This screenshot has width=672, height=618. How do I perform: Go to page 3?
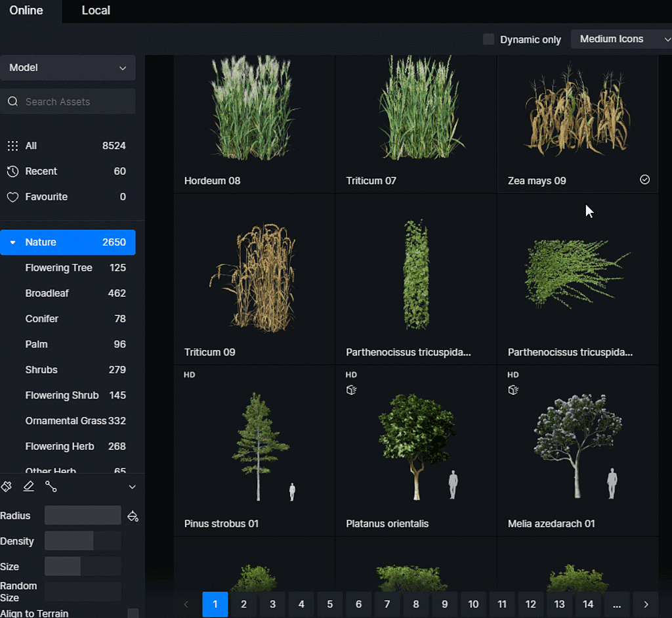point(272,604)
